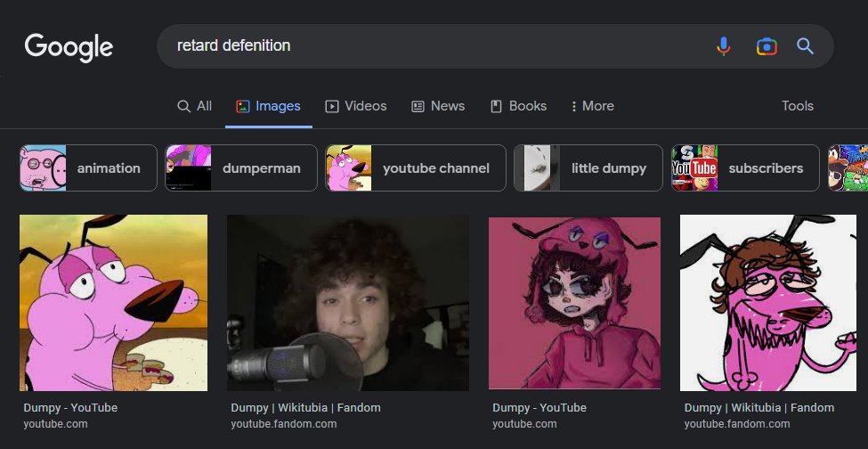The width and height of the screenshot is (868, 449).
Task: Open Google Lens camera search
Action: point(767,46)
